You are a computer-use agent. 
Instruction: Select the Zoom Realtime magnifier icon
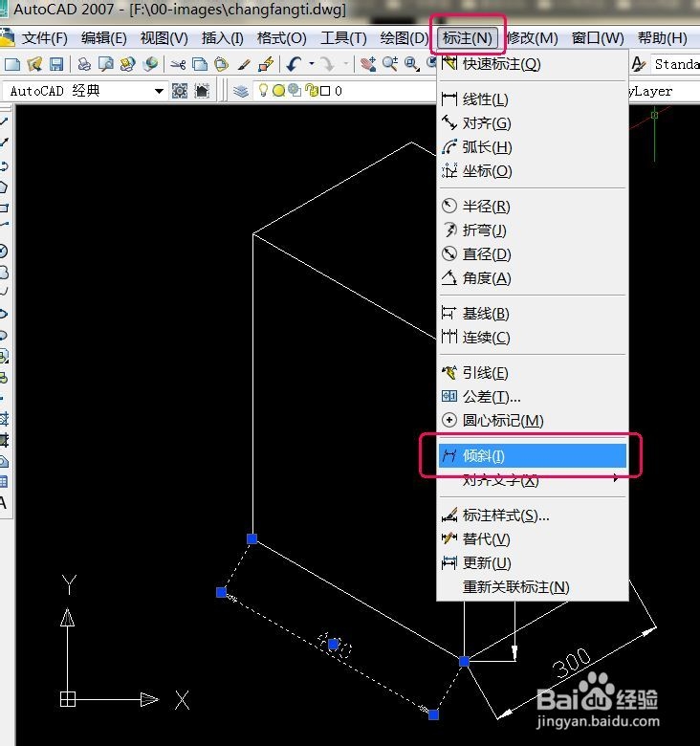(x=390, y=64)
